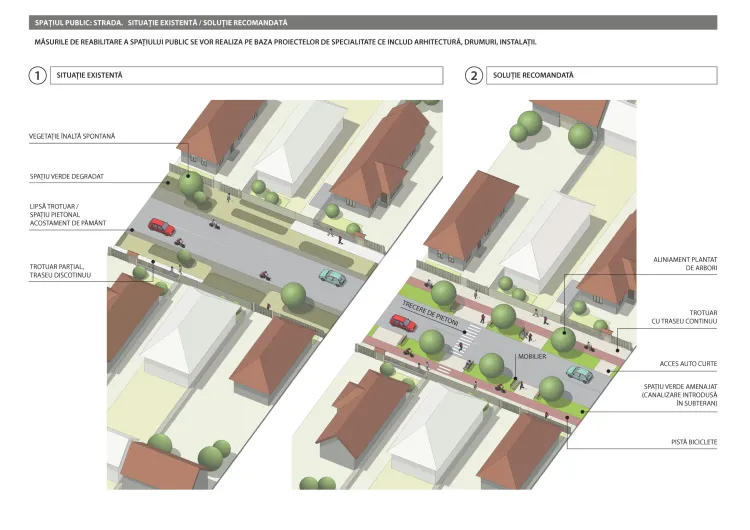The width and height of the screenshot is (750, 530).
Task: Click the teal car in the recommended solution diagram
Action: (576, 372)
